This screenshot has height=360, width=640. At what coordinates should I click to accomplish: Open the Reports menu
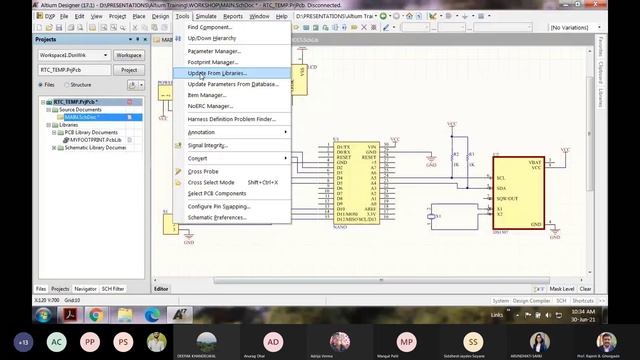(233, 16)
